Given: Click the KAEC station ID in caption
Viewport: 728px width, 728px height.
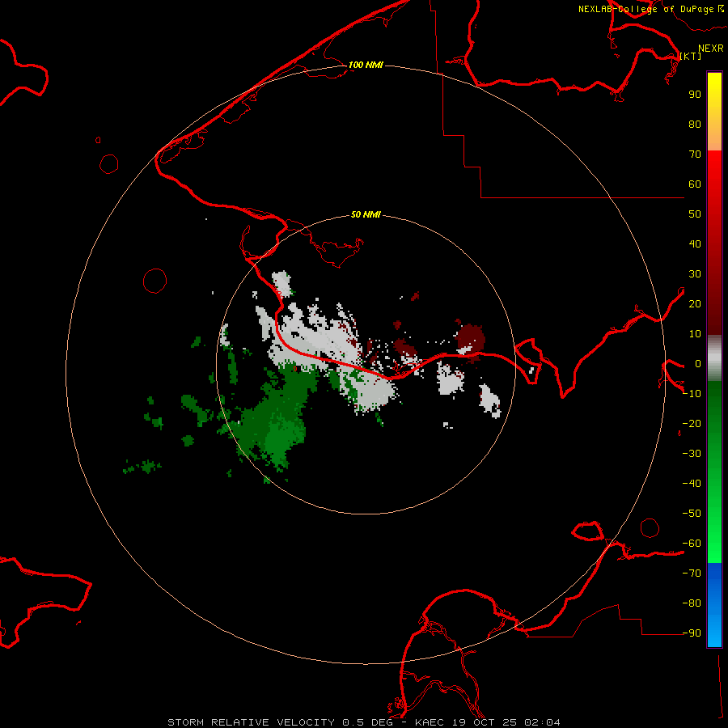Looking at the screenshot, I should tap(432, 722).
